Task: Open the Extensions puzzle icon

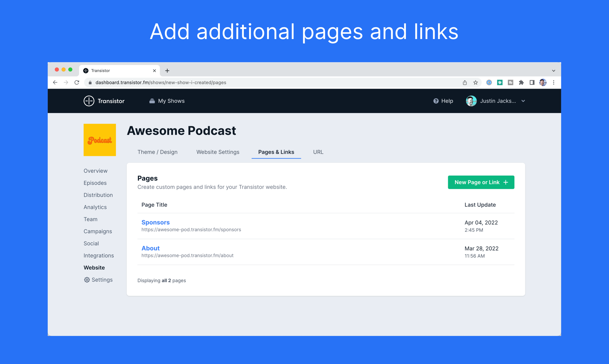Action: [x=521, y=82]
